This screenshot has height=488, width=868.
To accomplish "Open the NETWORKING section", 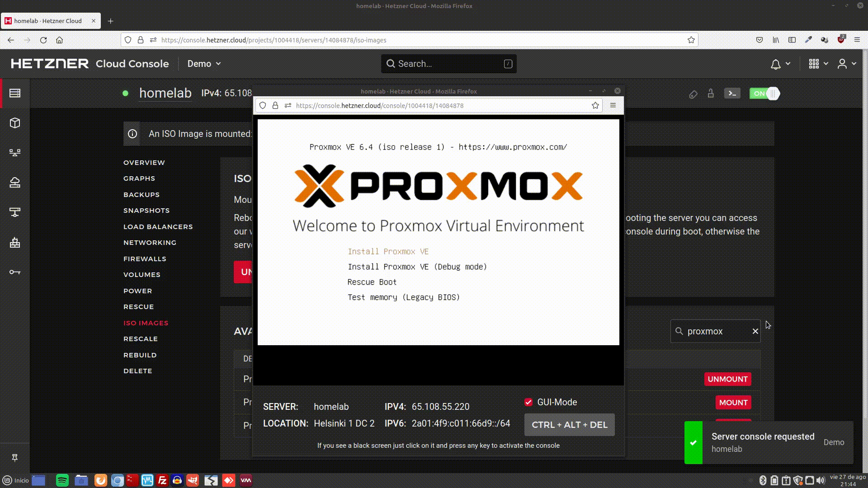I will [150, 243].
